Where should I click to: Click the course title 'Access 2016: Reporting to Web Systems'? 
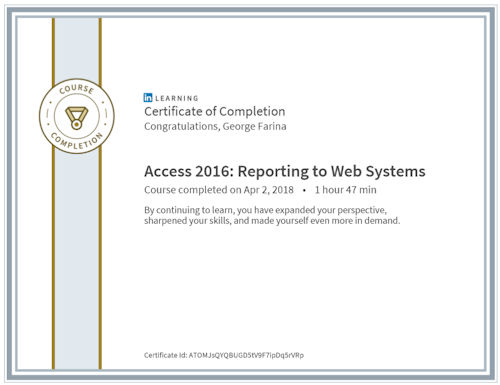tap(285, 172)
